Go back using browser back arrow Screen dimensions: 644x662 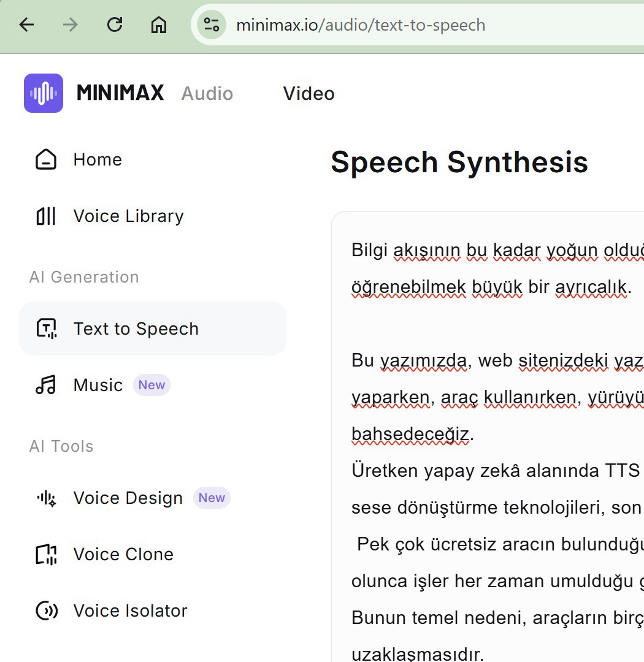click(x=26, y=25)
